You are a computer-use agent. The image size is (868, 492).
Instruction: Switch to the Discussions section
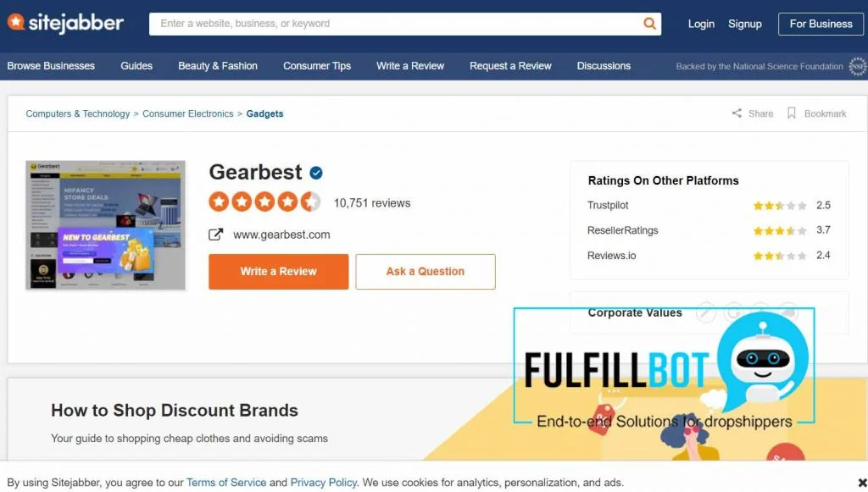click(604, 65)
